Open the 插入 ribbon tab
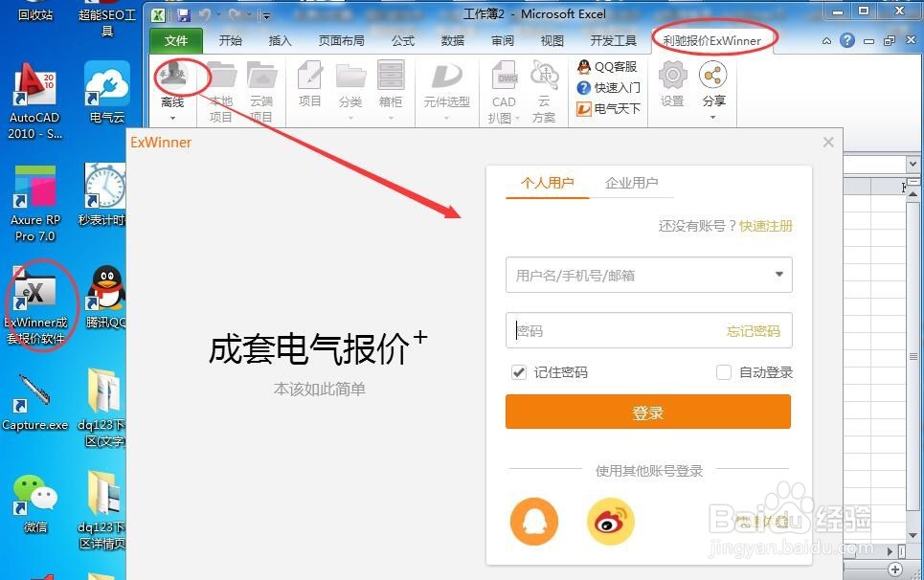This screenshot has height=580, width=924. 280,40
